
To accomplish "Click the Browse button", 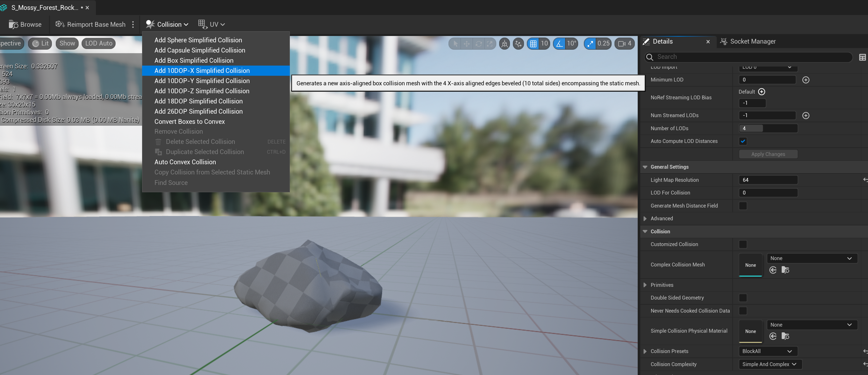I will coord(25,24).
